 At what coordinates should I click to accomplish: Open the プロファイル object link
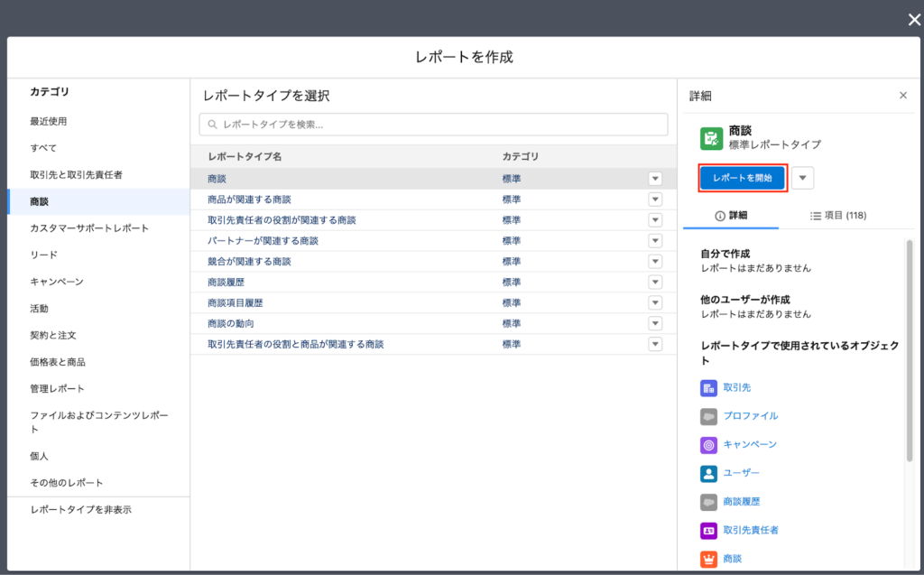750,416
